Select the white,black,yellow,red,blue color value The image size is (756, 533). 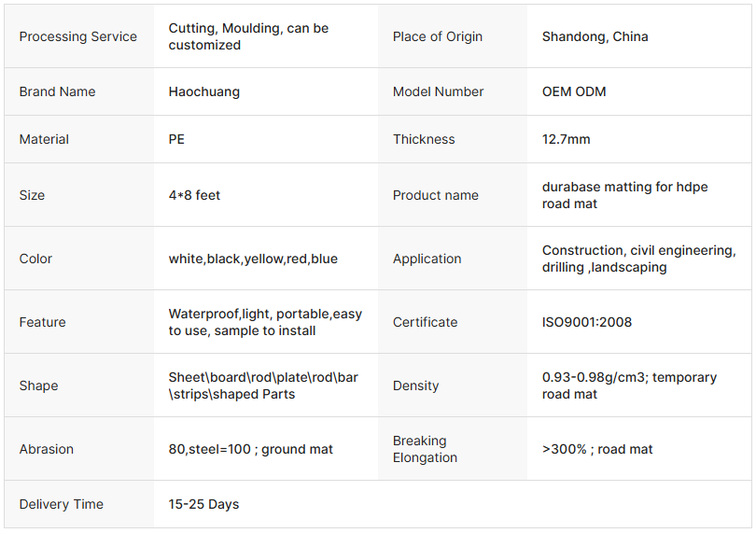click(253, 259)
